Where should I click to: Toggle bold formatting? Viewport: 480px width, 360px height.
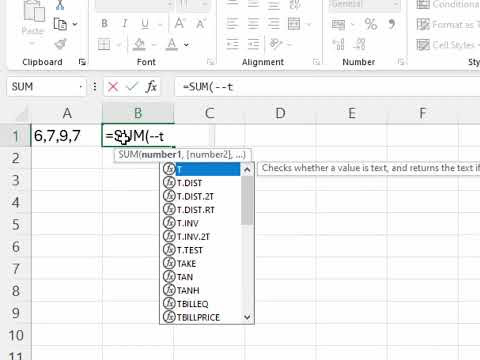click(104, 24)
